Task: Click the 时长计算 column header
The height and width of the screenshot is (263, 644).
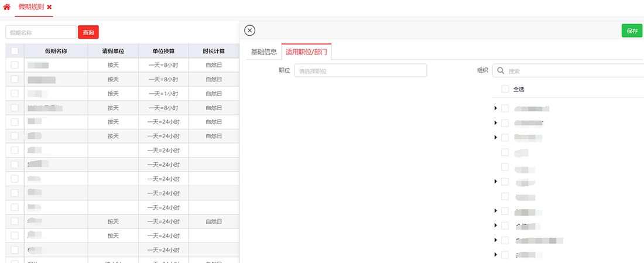Action: [214, 51]
